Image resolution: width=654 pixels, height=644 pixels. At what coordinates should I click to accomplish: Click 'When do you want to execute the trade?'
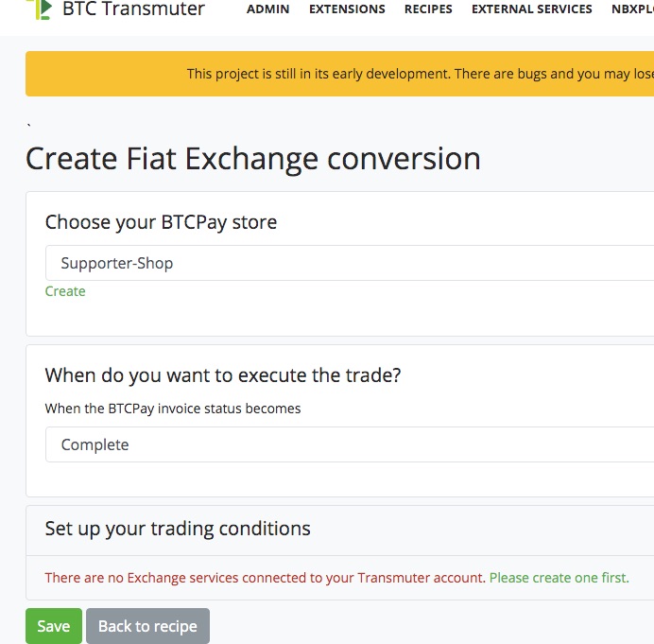tap(223, 375)
